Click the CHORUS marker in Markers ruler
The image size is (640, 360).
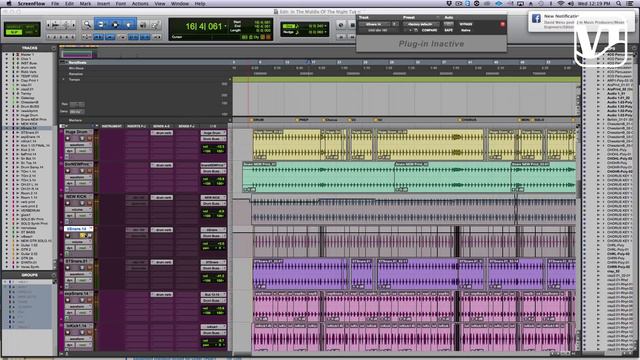(468, 120)
